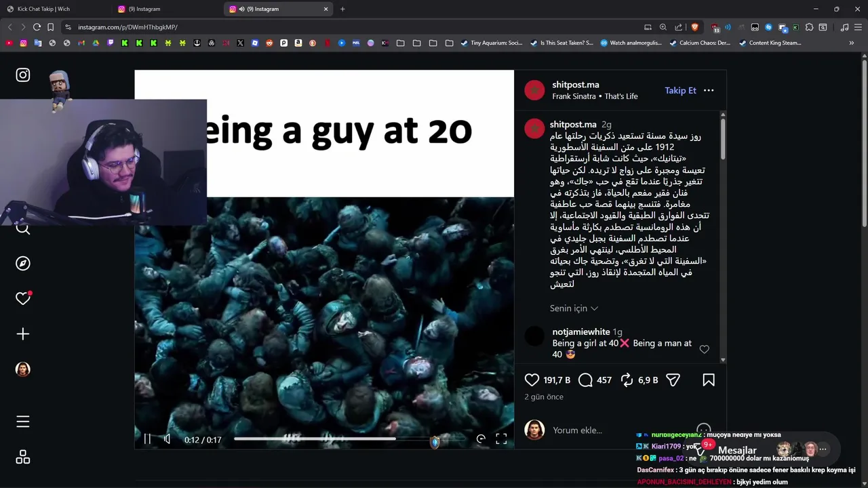The image size is (868, 488).
Task: Enter fullscreen on the video player
Action: point(501,439)
